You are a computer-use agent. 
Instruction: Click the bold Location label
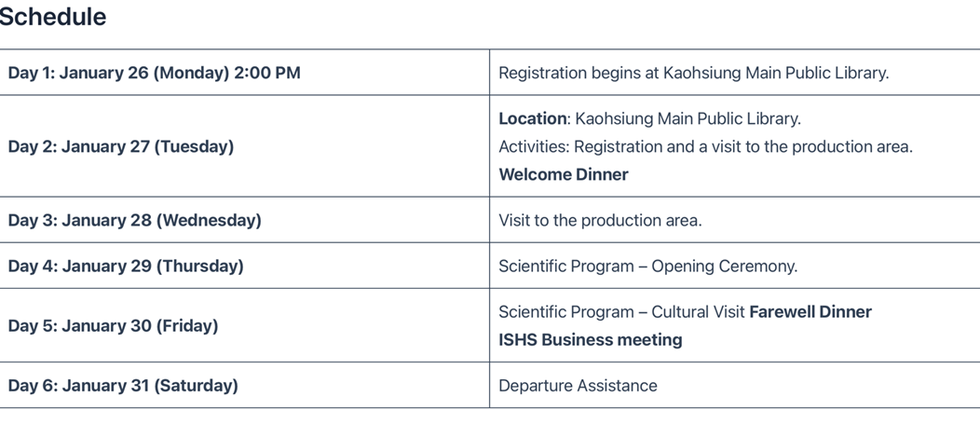point(532,118)
